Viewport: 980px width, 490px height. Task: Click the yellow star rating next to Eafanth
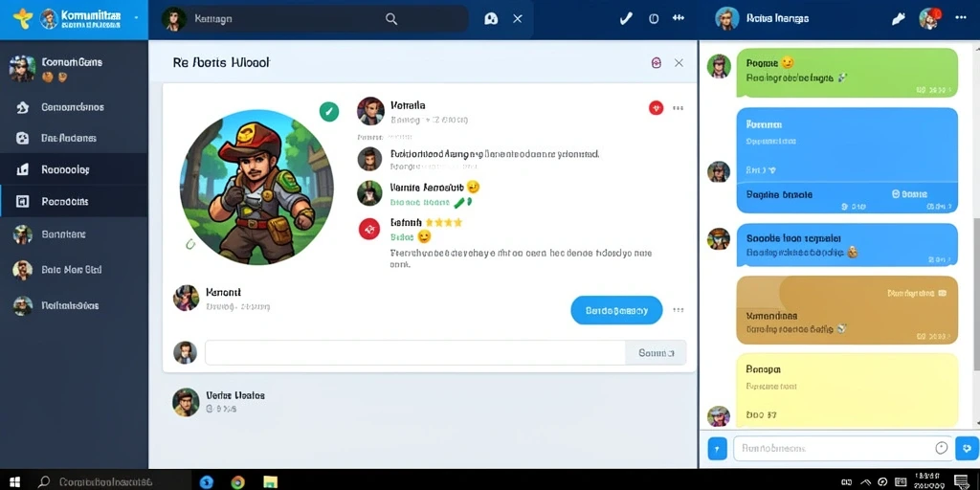(444, 222)
